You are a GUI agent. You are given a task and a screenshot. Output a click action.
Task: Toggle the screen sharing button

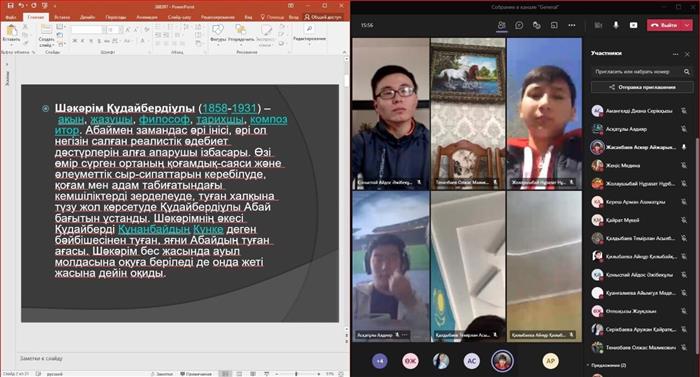pos(633,25)
